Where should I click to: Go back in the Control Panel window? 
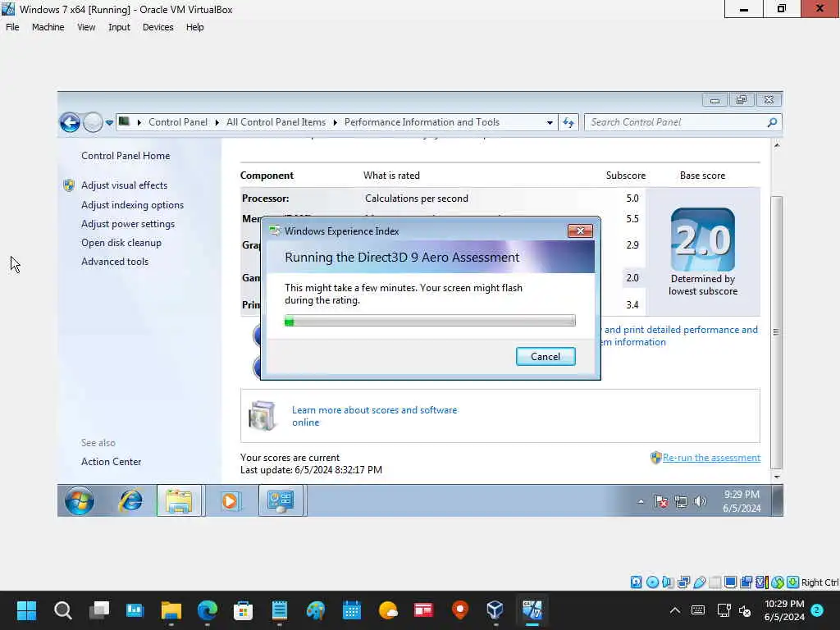click(x=70, y=122)
